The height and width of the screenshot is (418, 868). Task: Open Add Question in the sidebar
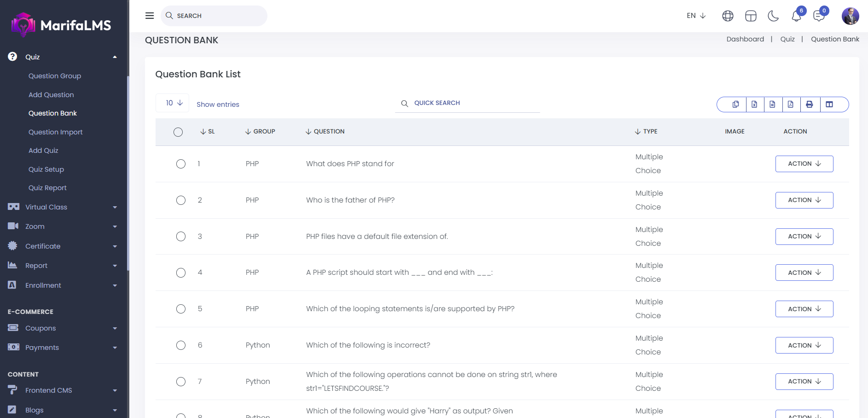coord(51,95)
